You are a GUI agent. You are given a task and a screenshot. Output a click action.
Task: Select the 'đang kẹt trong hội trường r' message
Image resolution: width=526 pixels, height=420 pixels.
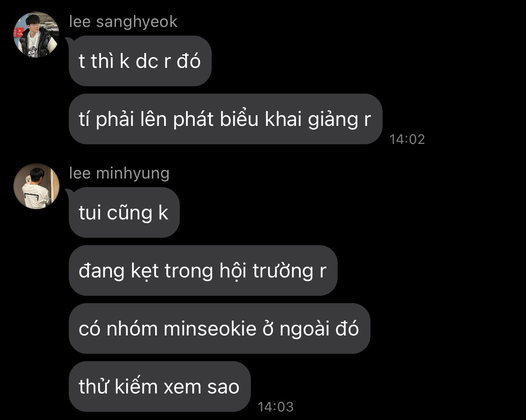pos(203,271)
